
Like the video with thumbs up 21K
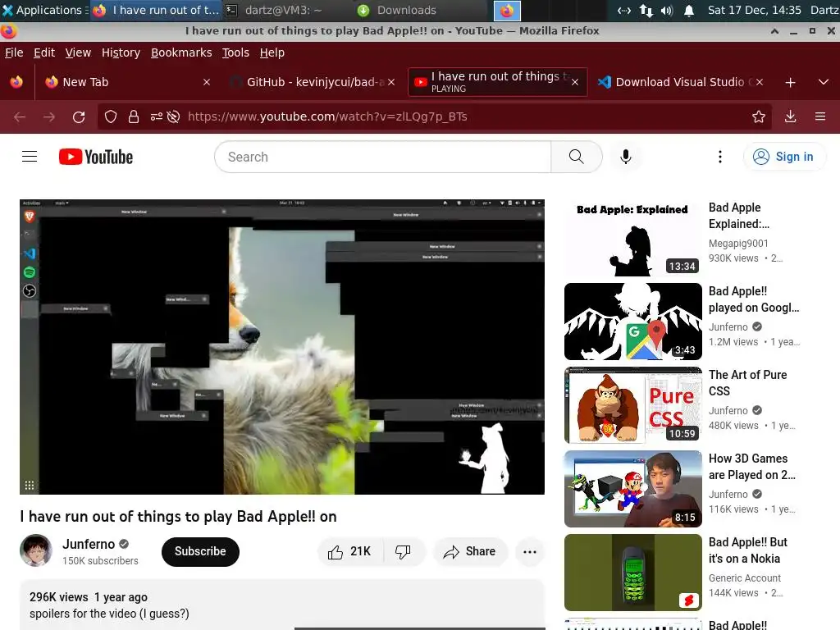[350, 551]
